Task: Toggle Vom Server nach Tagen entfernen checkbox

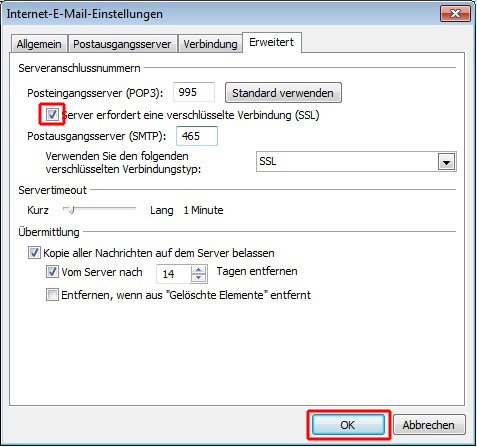Action: [52, 272]
